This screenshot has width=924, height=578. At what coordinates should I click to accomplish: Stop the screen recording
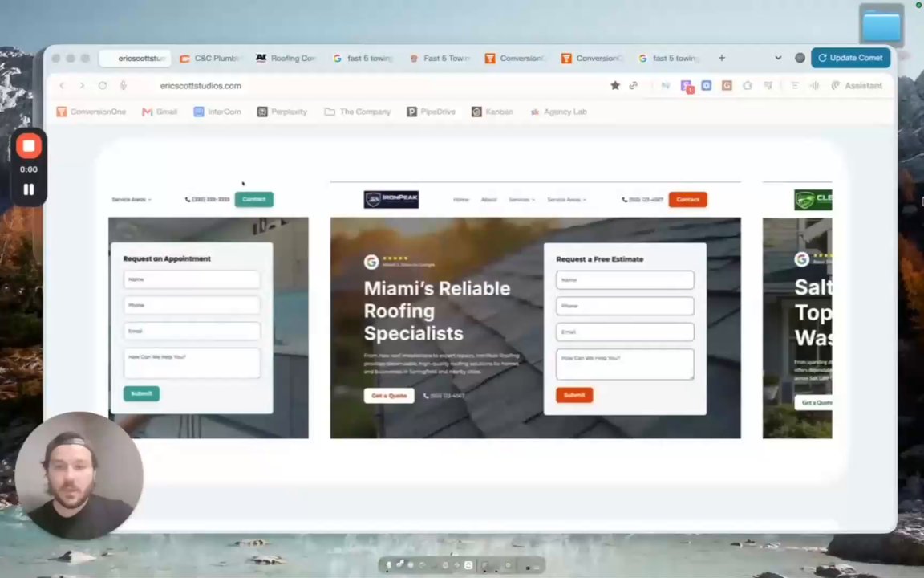(x=28, y=145)
